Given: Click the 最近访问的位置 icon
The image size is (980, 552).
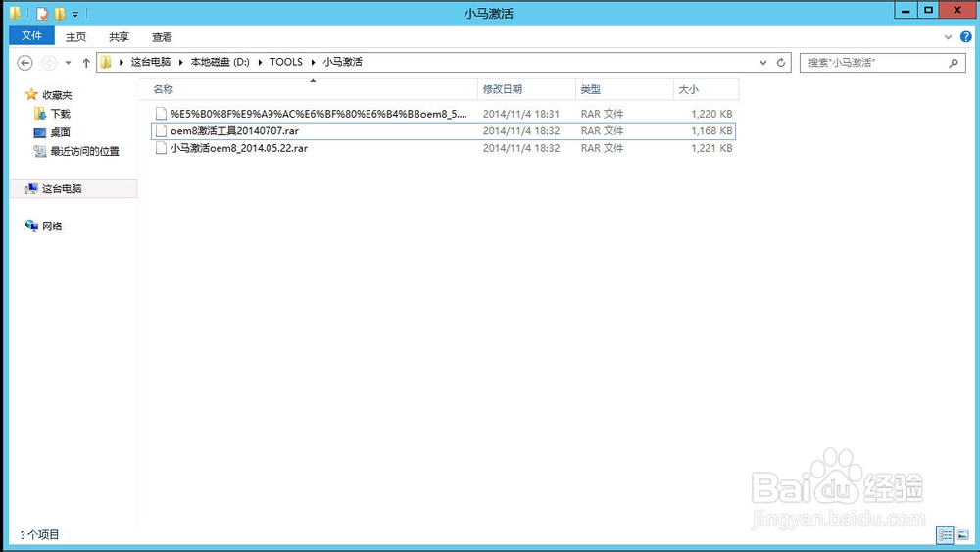Looking at the screenshot, I should coord(40,151).
